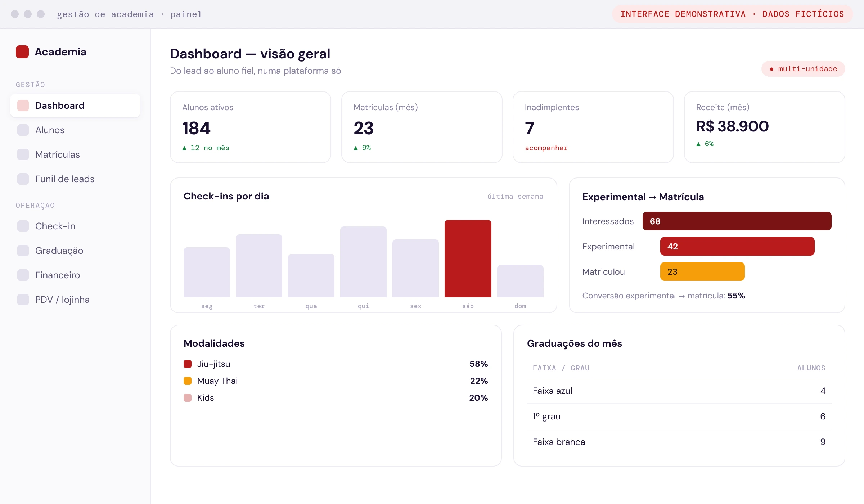Click the Modalidades heading
864x504 pixels.
(214, 343)
